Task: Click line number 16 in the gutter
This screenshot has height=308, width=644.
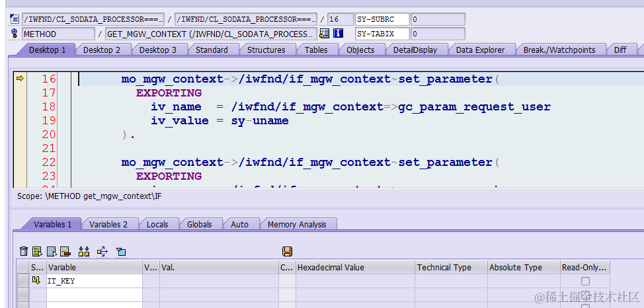Action: pyautogui.click(x=49, y=79)
